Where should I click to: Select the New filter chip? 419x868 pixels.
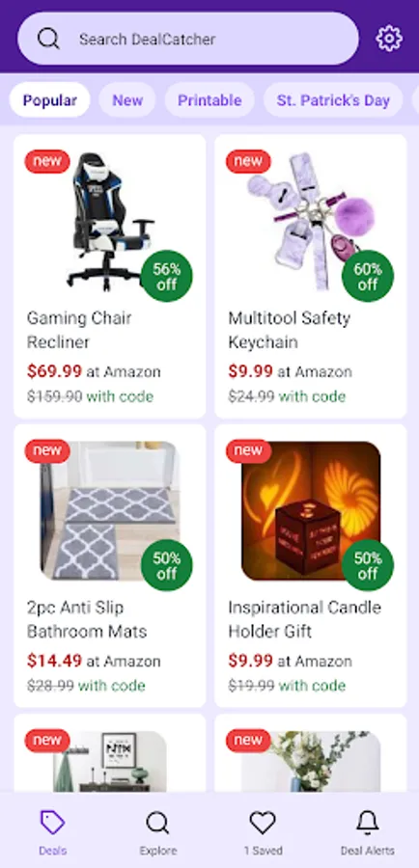coord(127,100)
